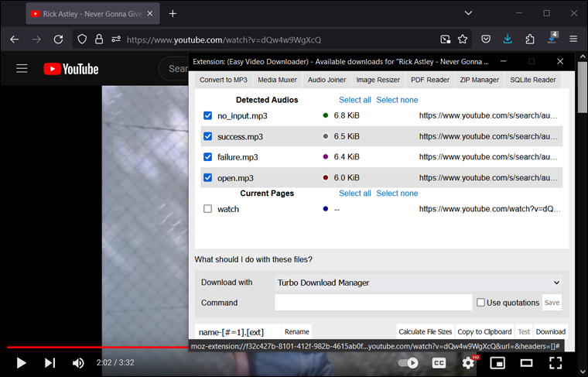Open the site permissions icon in address bar
This screenshot has height=377, width=588.
pos(116,39)
